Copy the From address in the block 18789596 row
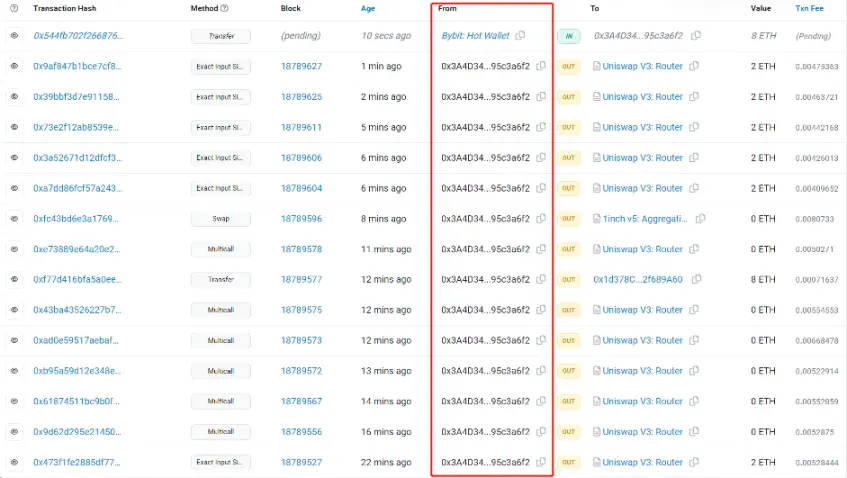This screenshot has height=478, width=847. (541, 219)
